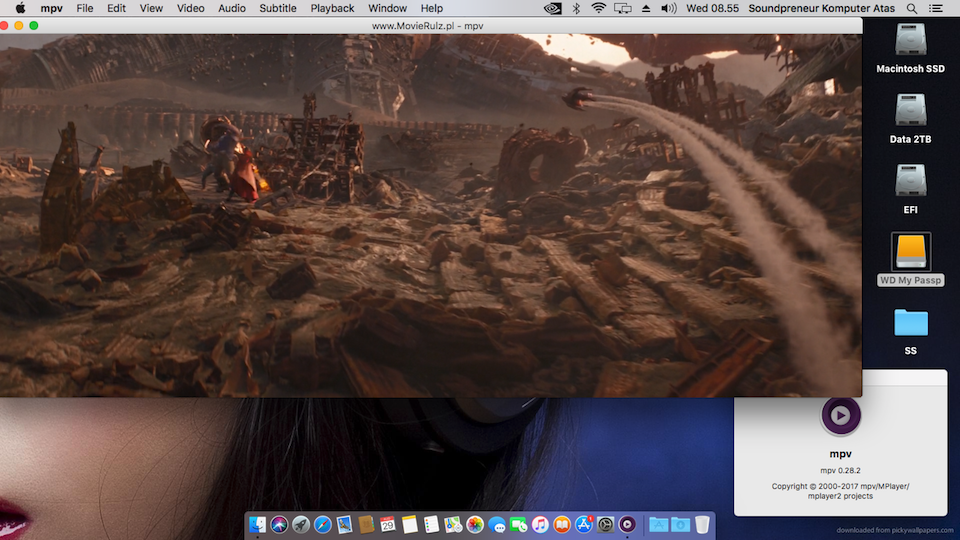Open the Video menu
This screenshot has width=960, height=540.
tap(190, 8)
